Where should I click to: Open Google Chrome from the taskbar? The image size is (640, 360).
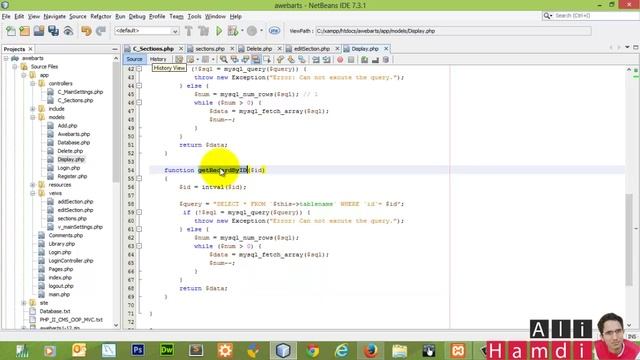click(x=313, y=350)
